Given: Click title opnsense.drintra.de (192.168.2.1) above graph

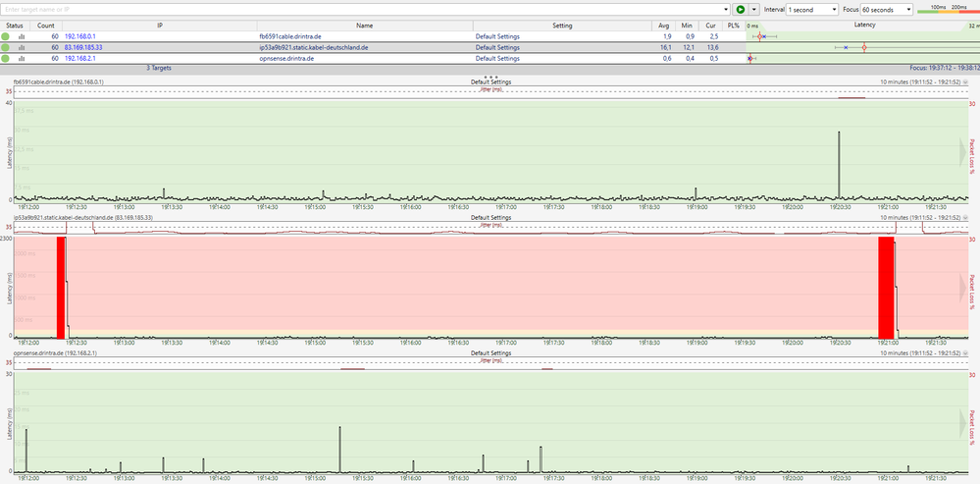Looking at the screenshot, I should [x=54, y=353].
